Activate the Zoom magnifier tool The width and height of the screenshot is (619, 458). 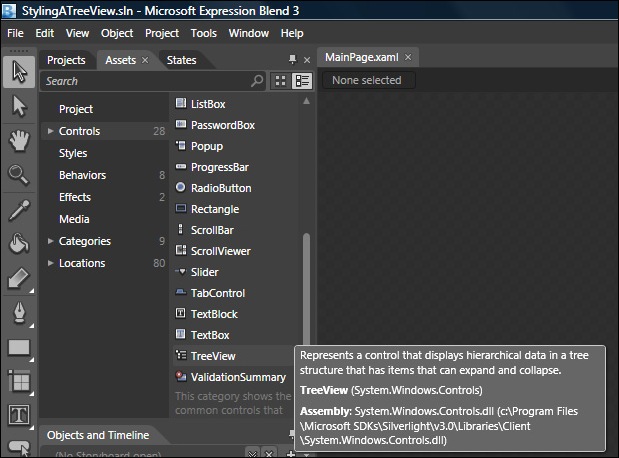[x=19, y=175]
